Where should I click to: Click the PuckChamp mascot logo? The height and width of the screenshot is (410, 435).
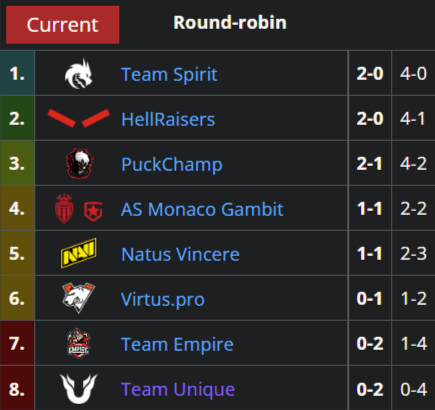coord(79,163)
